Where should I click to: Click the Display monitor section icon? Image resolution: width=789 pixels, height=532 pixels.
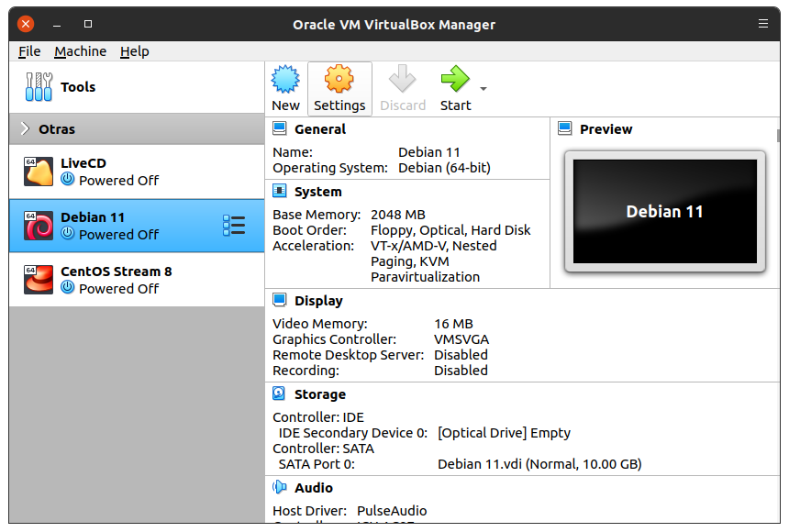click(280, 301)
